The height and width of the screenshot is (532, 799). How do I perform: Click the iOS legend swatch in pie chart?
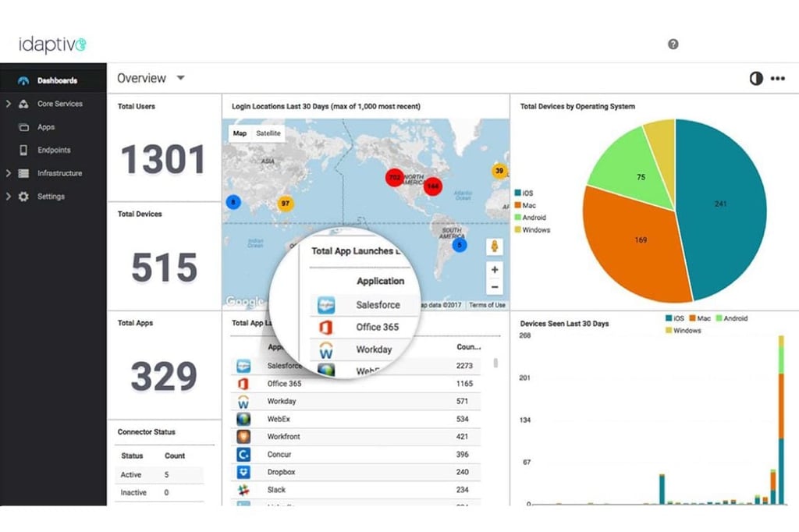518,193
